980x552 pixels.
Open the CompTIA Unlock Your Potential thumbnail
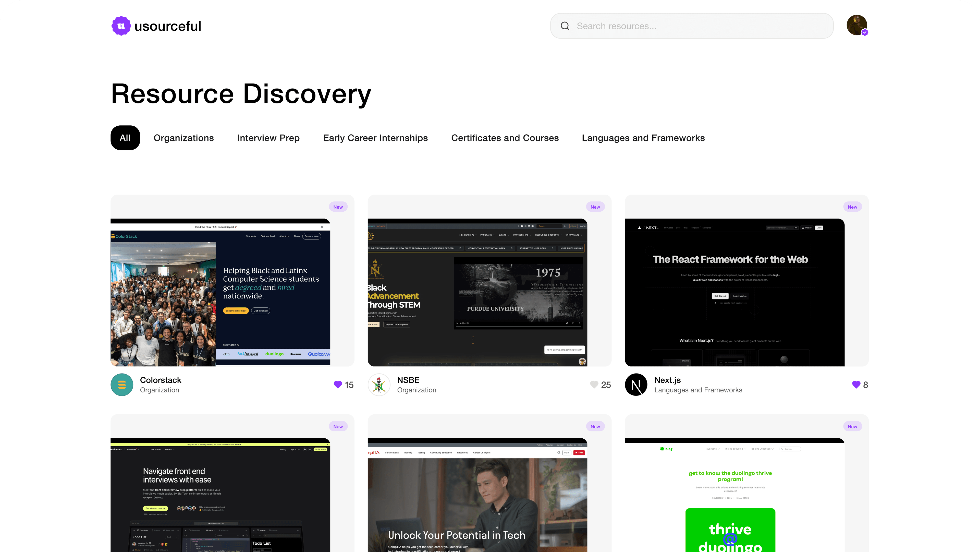[x=477, y=495]
